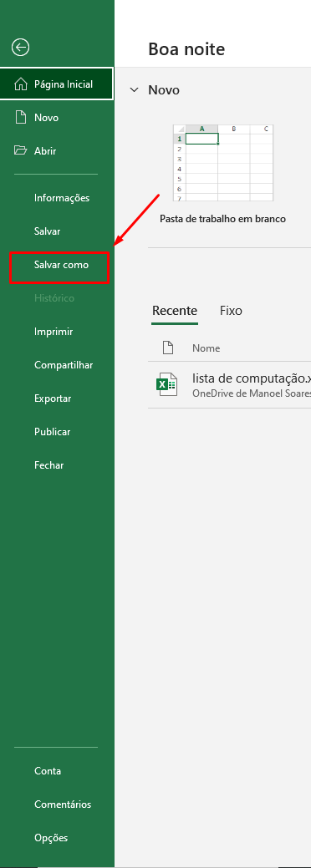Open Comentários in the sidebar
The height and width of the screenshot is (868, 311).
(63, 805)
